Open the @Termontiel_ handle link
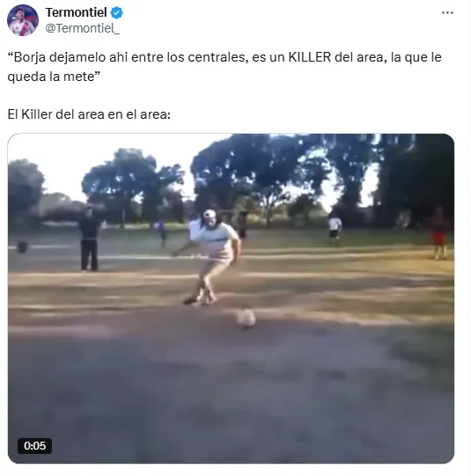This screenshot has height=476, width=471. [x=82, y=28]
